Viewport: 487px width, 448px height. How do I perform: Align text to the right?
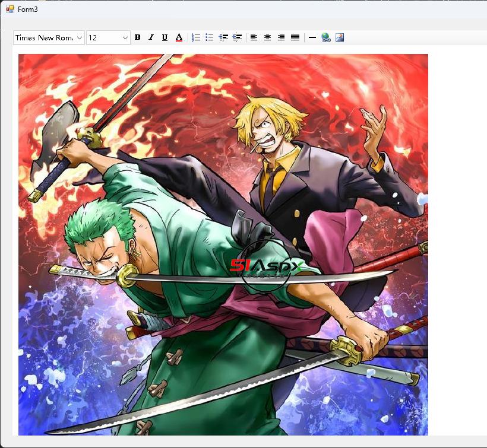pos(282,37)
